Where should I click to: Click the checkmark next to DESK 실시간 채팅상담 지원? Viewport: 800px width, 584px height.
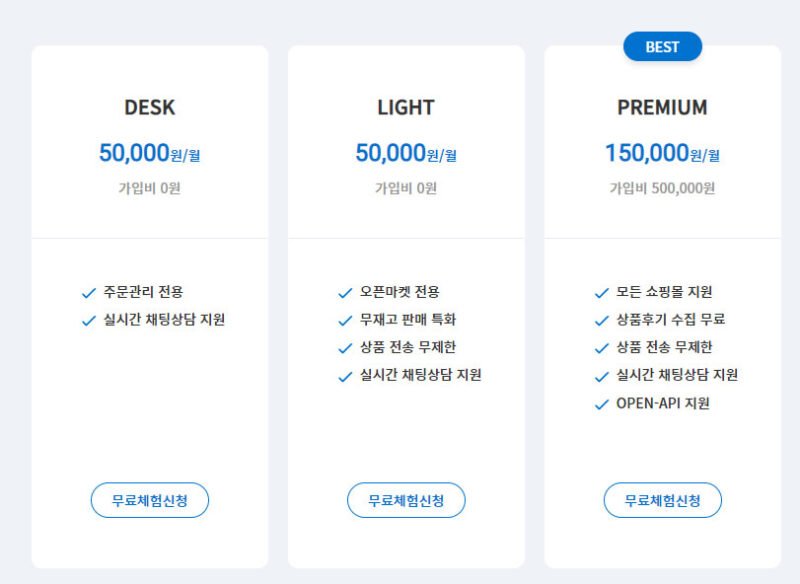(x=89, y=321)
